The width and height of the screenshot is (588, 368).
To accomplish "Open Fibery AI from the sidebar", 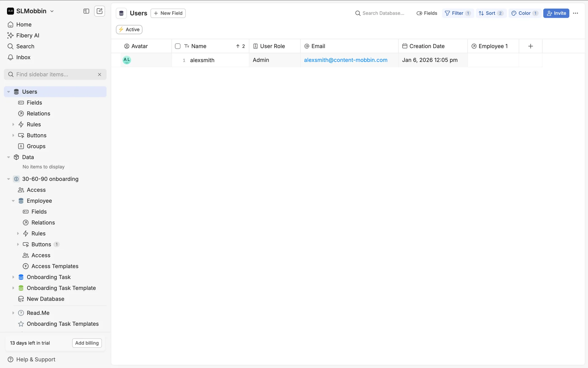I will coord(28,36).
